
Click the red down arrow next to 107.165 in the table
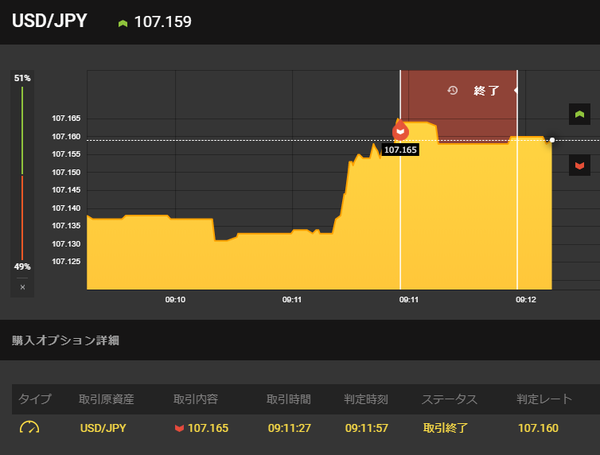(179, 428)
